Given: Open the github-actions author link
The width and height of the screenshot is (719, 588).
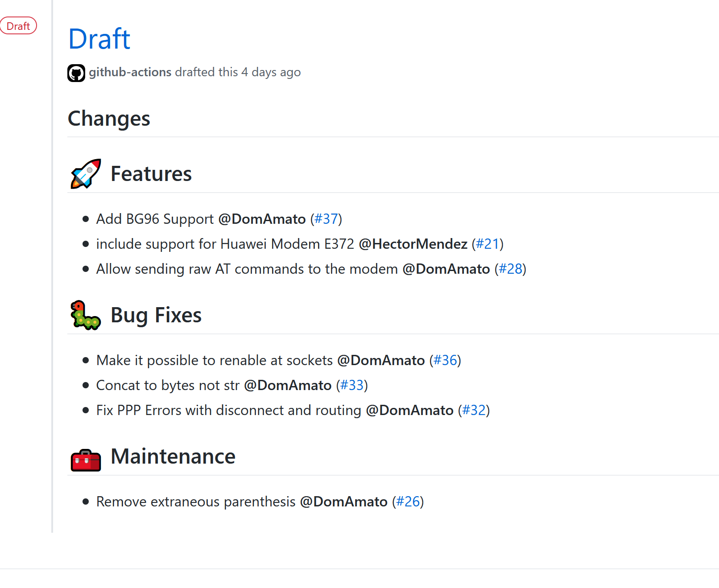Looking at the screenshot, I should 130,72.
